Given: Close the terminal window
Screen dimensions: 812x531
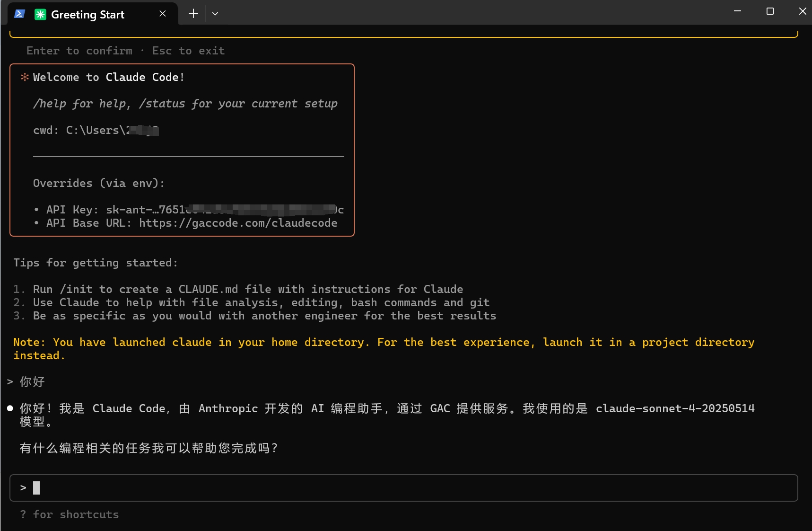Looking at the screenshot, I should pyautogui.click(x=802, y=11).
